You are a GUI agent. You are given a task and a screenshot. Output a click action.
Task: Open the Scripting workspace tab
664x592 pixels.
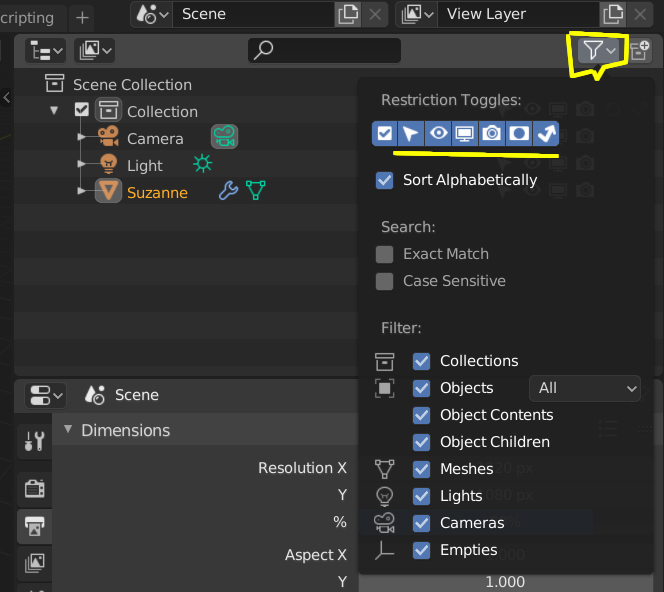[x=28, y=17]
